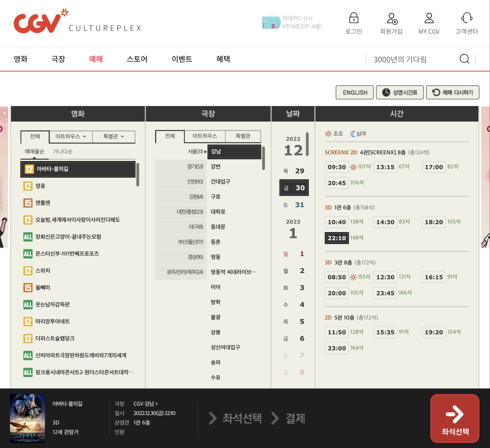Select movie 영웅

point(78,186)
